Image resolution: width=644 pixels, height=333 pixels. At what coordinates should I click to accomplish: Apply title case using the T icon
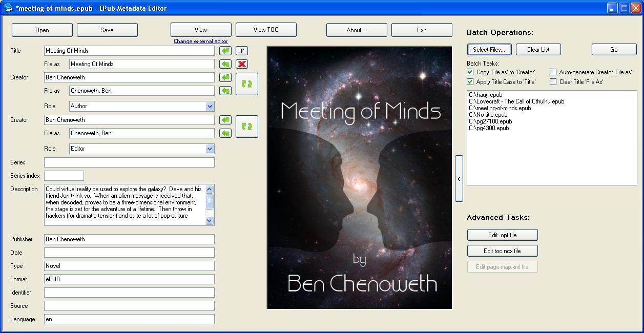[x=241, y=50]
